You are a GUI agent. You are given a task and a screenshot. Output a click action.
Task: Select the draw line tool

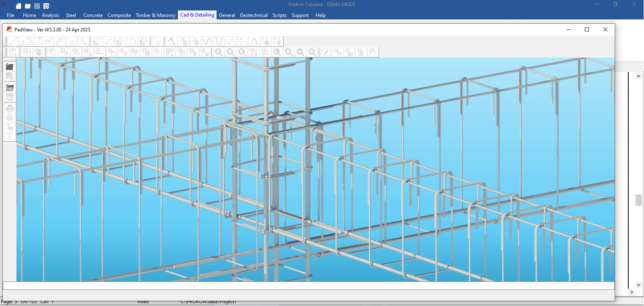[x=13, y=41]
